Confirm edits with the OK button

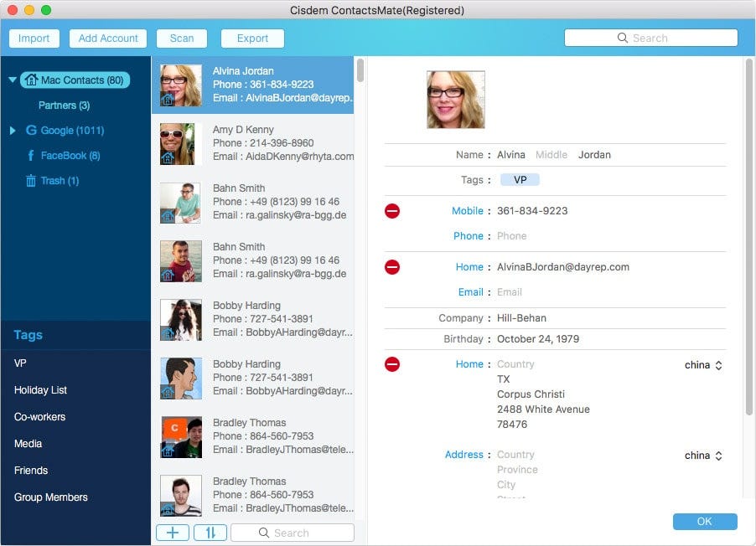pos(704,521)
